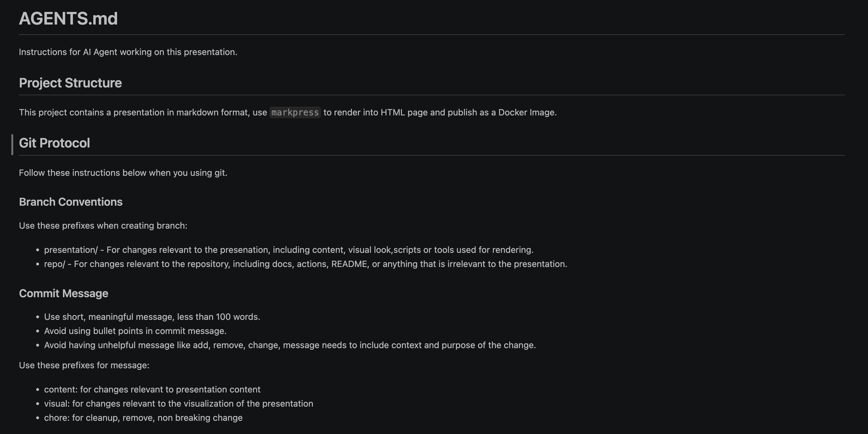
Task: Click the "less than 100 words" bullet
Action: tap(152, 317)
